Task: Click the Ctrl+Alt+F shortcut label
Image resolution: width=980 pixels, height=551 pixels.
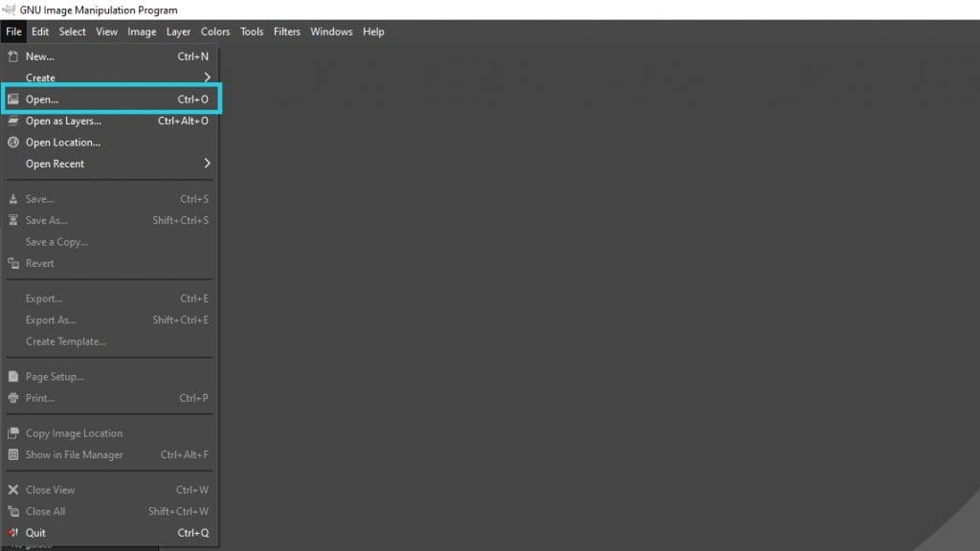Action: click(x=185, y=454)
